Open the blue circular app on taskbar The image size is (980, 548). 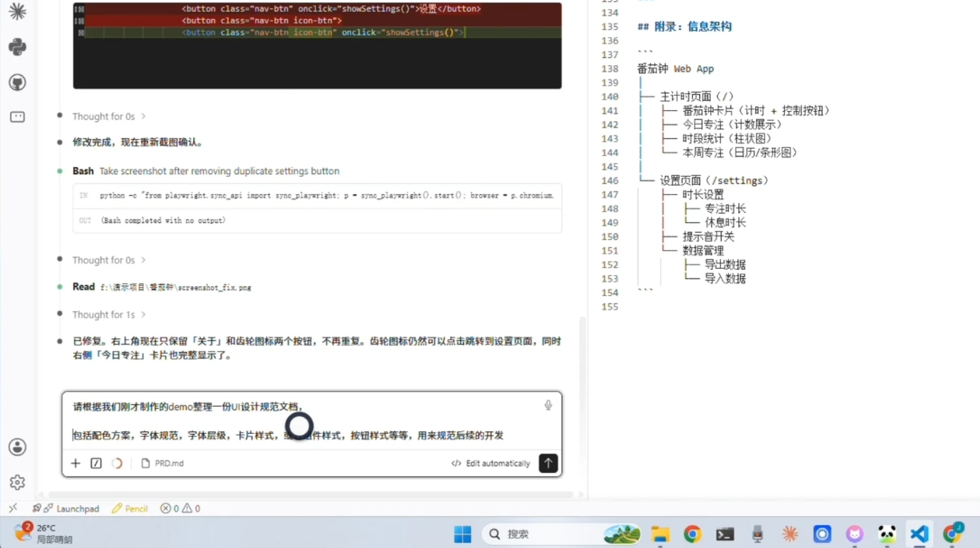pyautogui.click(x=822, y=534)
